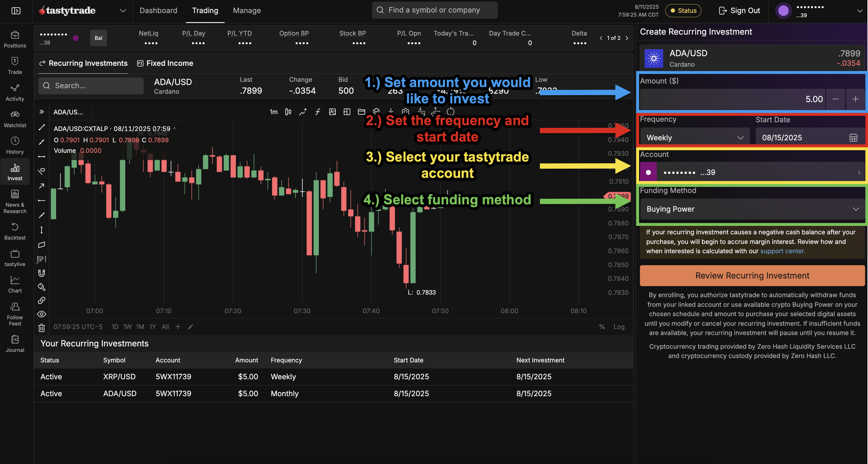Open the Manage menu in the top bar
The height and width of the screenshot is (464, 868).
click(246, 10)
